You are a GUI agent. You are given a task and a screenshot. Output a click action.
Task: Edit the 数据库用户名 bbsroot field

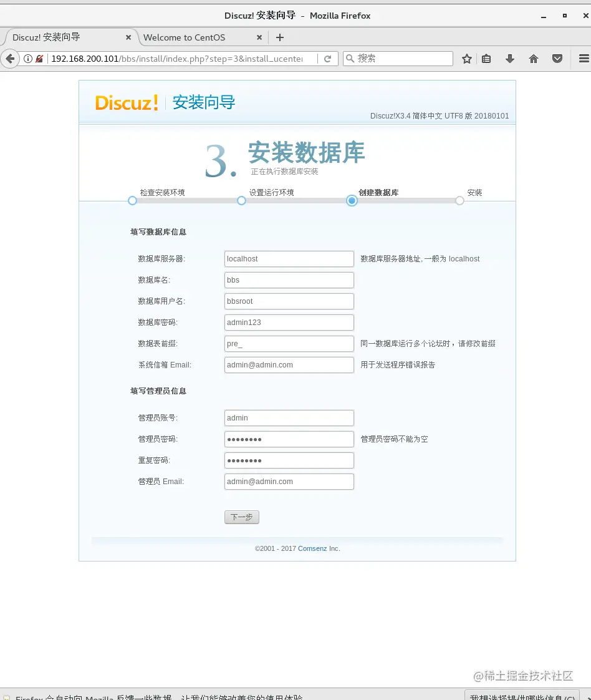tap(289, 301)
